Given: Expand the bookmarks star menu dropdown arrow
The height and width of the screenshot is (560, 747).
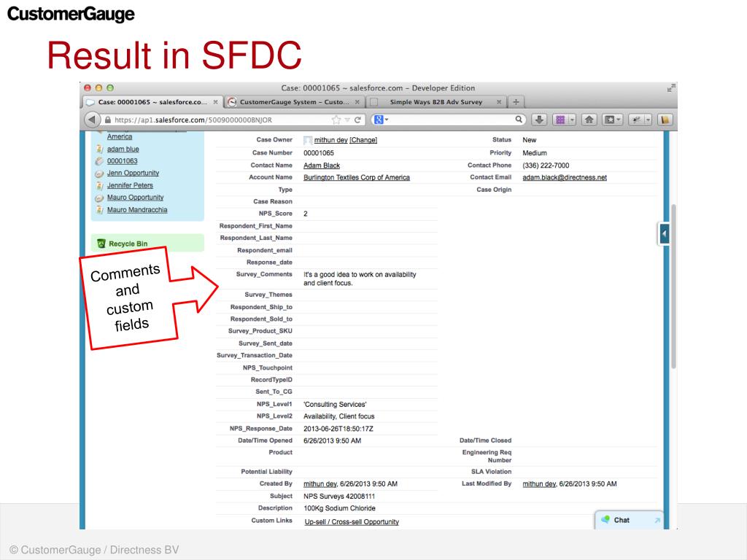Looking at the screenshot, I should pos(619,120).
